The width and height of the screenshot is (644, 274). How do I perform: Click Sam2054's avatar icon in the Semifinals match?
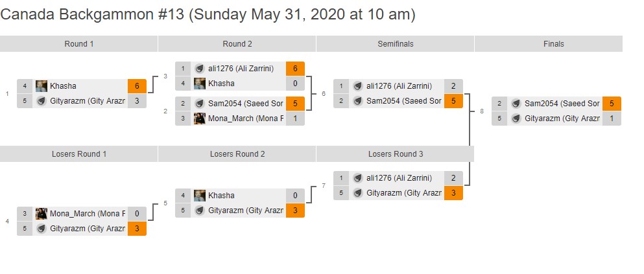point(358,100)
